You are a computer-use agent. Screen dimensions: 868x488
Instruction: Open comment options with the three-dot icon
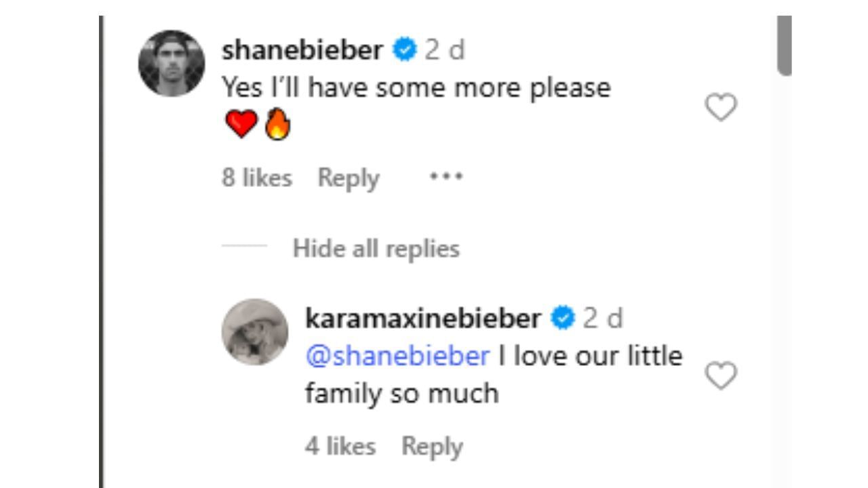[x=446, y=177]
